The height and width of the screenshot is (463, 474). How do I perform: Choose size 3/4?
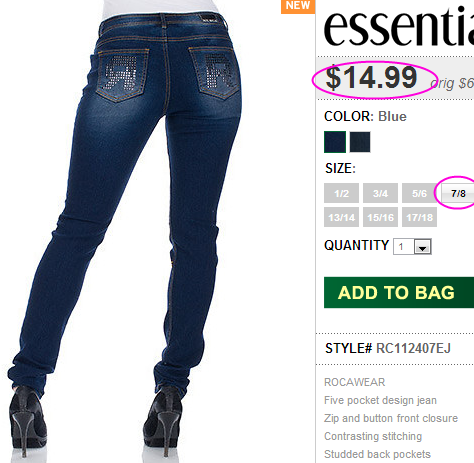point(380,193)
